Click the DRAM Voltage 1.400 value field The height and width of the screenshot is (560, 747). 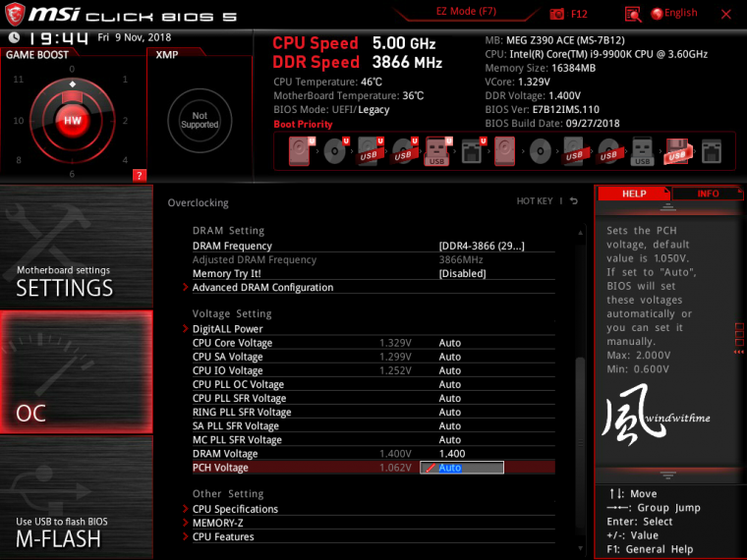pos(451,454)
